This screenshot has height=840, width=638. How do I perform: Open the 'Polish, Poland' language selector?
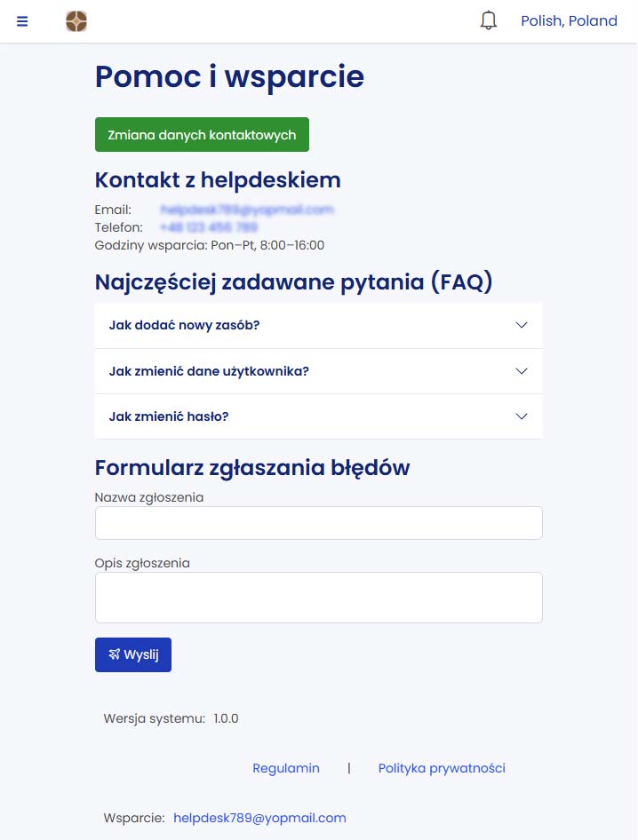[569, 21]
